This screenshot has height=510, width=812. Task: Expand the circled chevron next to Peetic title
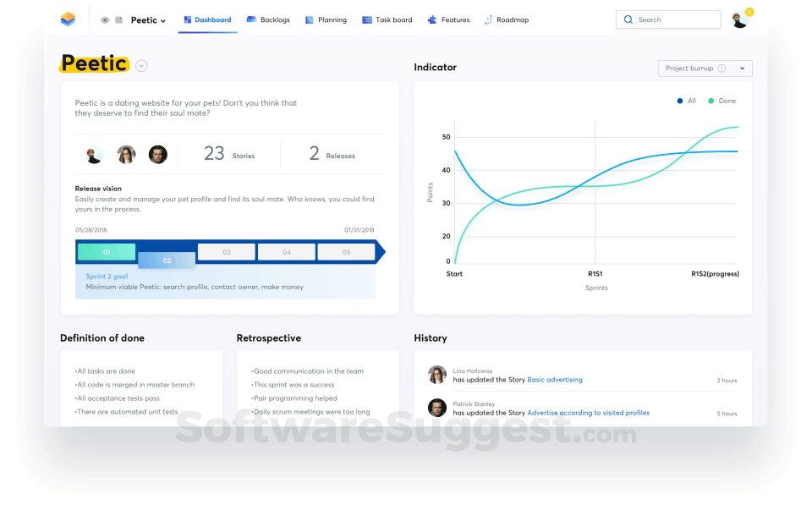pos(141,66)
